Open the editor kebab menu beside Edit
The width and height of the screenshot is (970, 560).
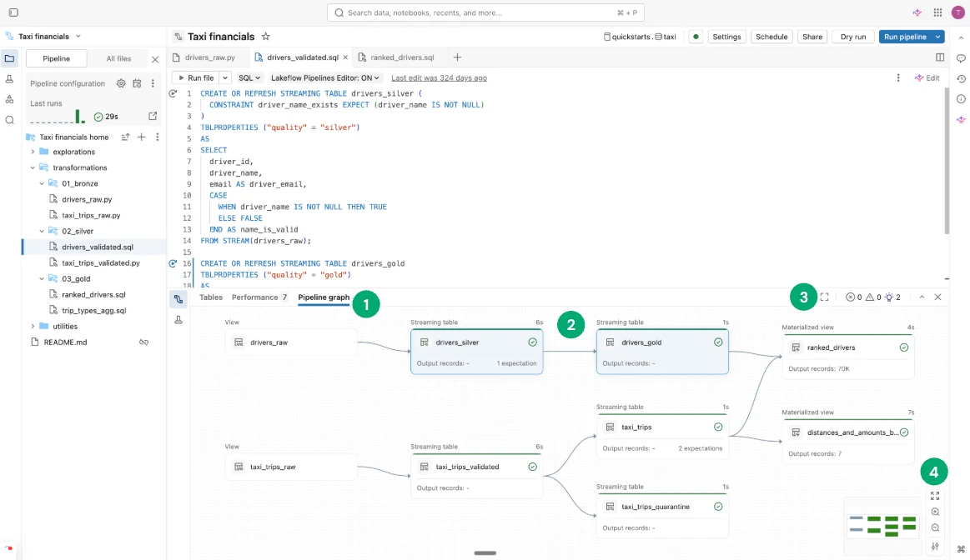coord(898,77)
